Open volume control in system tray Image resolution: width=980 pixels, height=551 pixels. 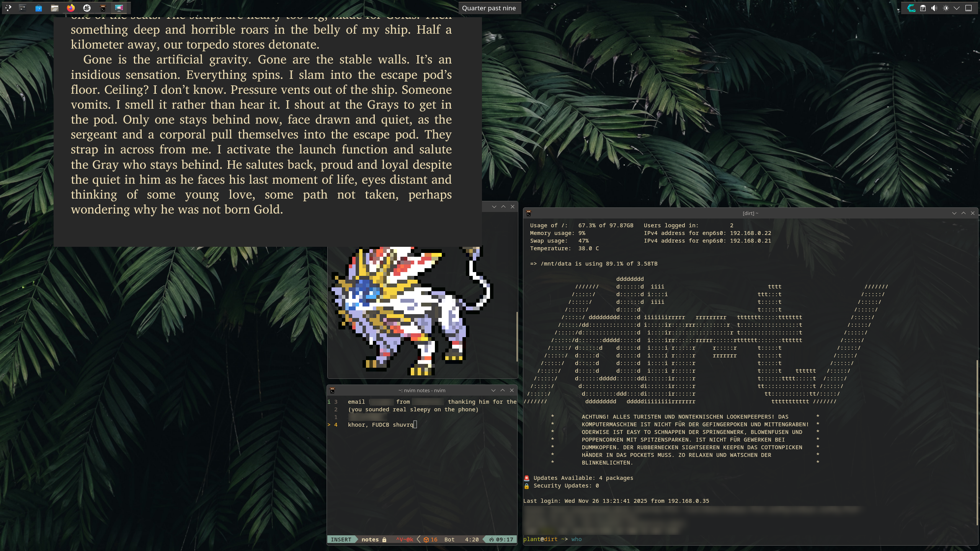[934, 8]
